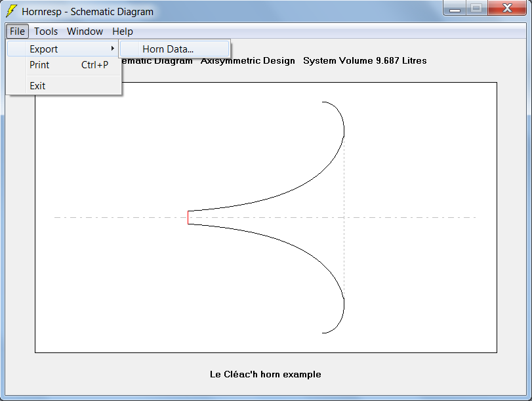The height and width of the screenshot is (401, 532).
Task: Click the red horn throat line
Action: tap(188, 217)
